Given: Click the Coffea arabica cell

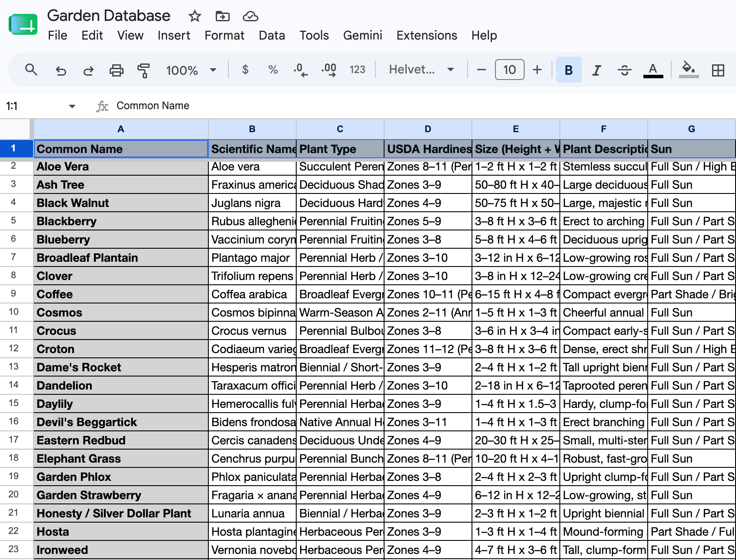Looking at the screenshot, I should click(x=252, y=294).
